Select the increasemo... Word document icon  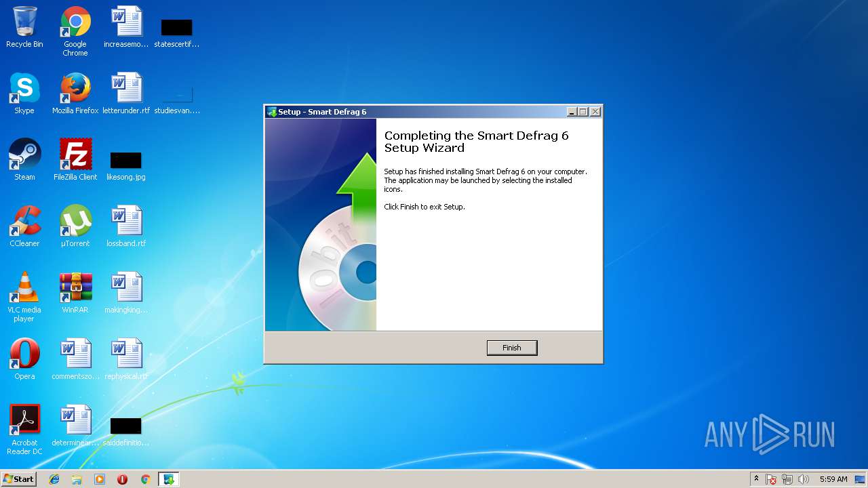(x=126, y=27)
